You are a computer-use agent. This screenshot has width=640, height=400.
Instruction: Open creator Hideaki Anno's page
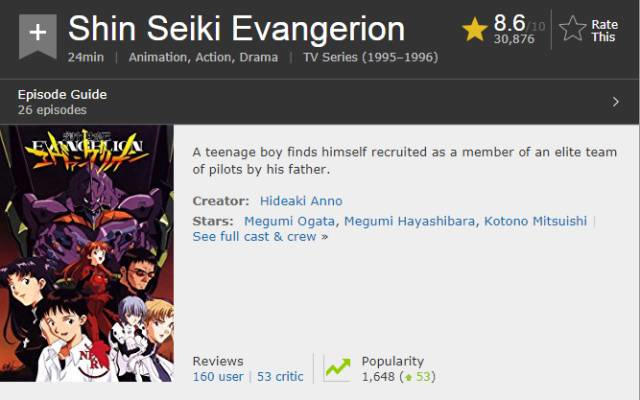pos(301,201)
